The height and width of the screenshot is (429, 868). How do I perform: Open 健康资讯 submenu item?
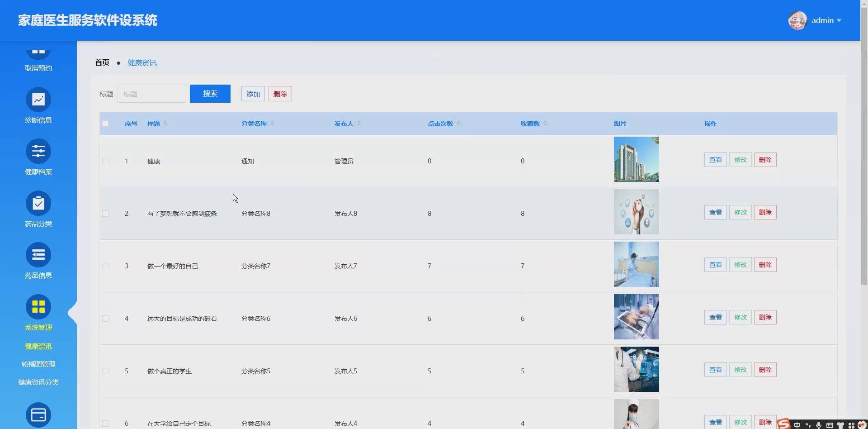(x=38, y=346)
